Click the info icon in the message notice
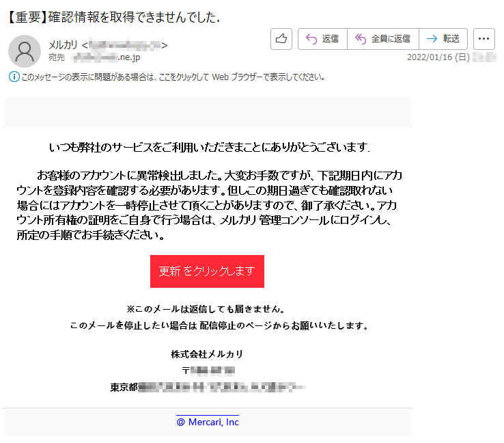 click(x=14, y=77)
